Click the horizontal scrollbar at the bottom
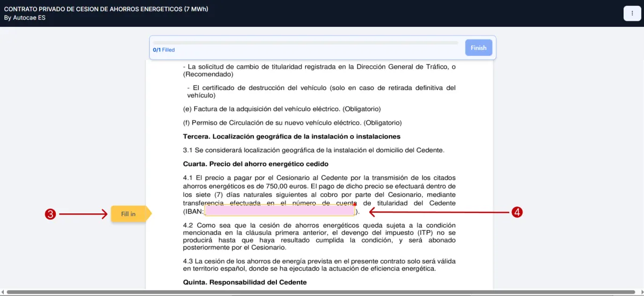 tap(321, 292)
